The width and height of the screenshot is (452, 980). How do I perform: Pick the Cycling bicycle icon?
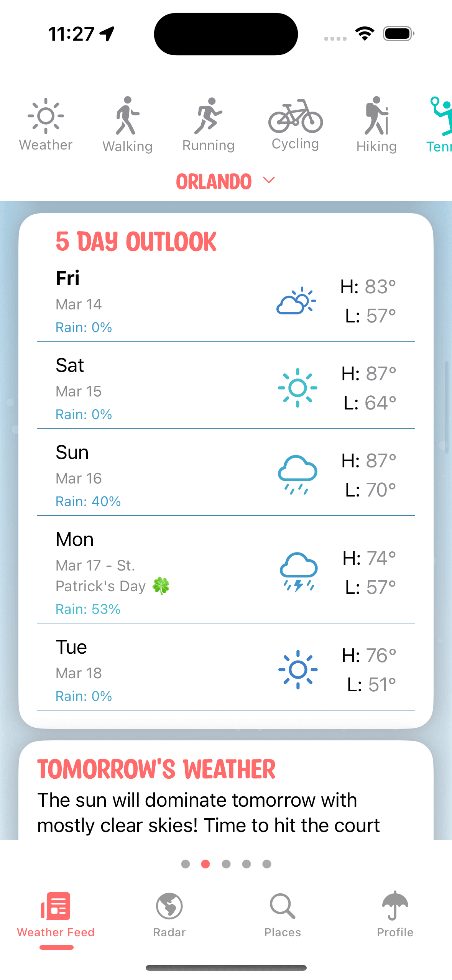pyautogui.click(x=296, y=116)
